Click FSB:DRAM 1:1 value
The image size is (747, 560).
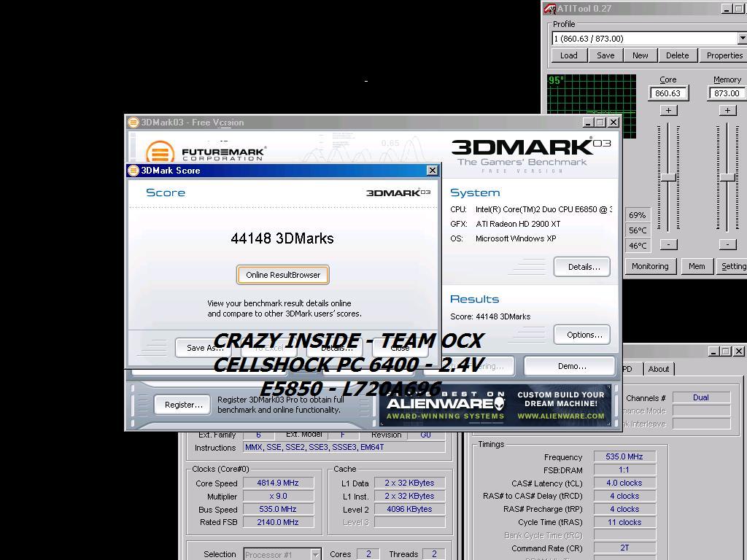(x=624, y=470)
